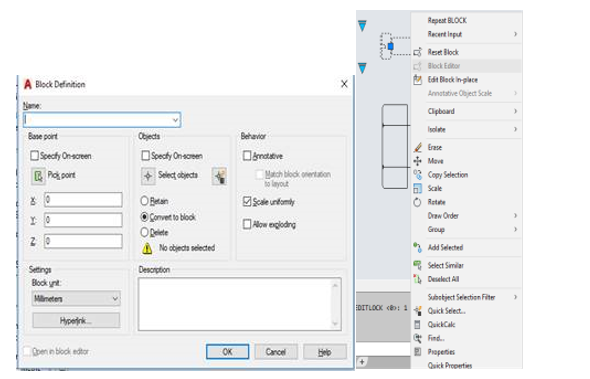Select Convert to block radio button
The height and width of the screenshot is (379, 590).
pyautogui.click(x=144, y=217)
